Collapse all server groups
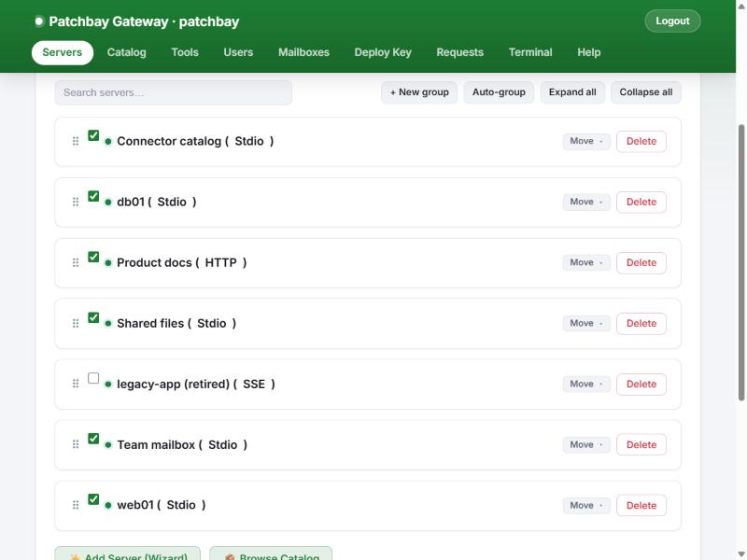The image size is (747, 560). (x=645, y=92)
